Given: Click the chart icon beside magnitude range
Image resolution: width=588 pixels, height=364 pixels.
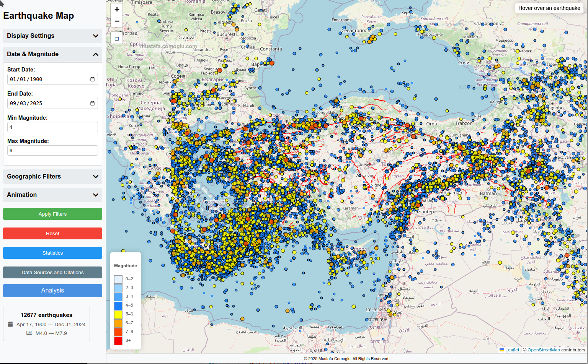Looking at the screenshot, I should [x=29, y=333].
